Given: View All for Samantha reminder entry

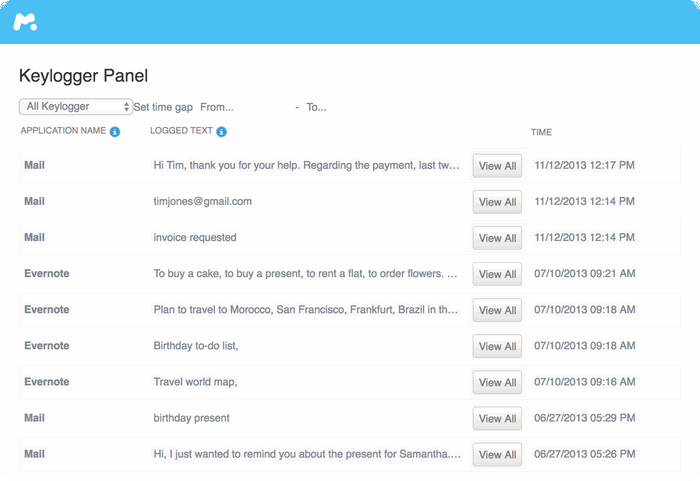Looking at the screenshot, I should (x=497, y=455).
